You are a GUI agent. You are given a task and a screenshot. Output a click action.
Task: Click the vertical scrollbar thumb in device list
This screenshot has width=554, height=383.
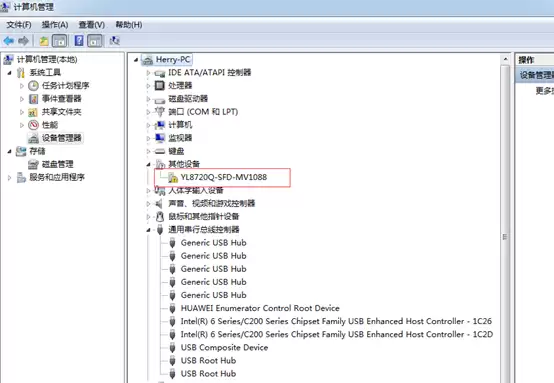point(505,236)
